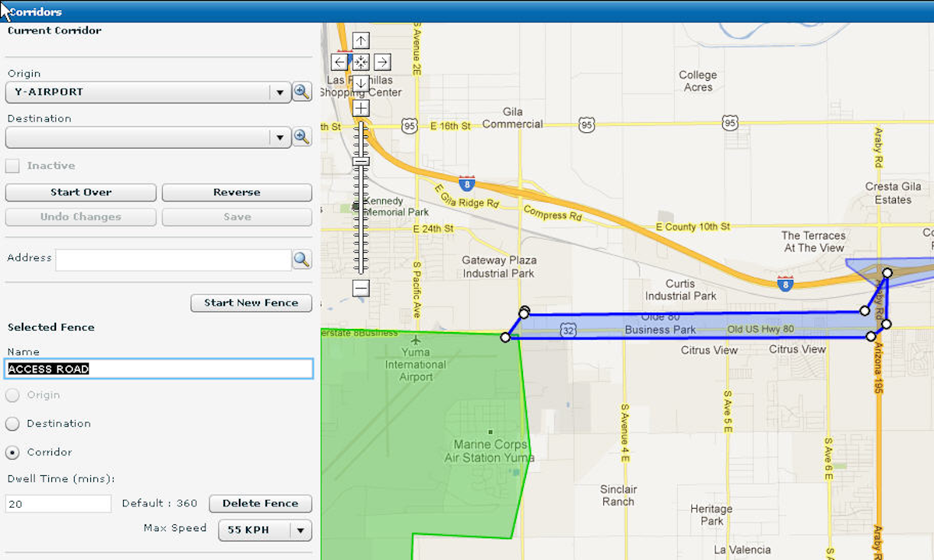
Task: Select the Corridor radio button
Action: point(12,452)
